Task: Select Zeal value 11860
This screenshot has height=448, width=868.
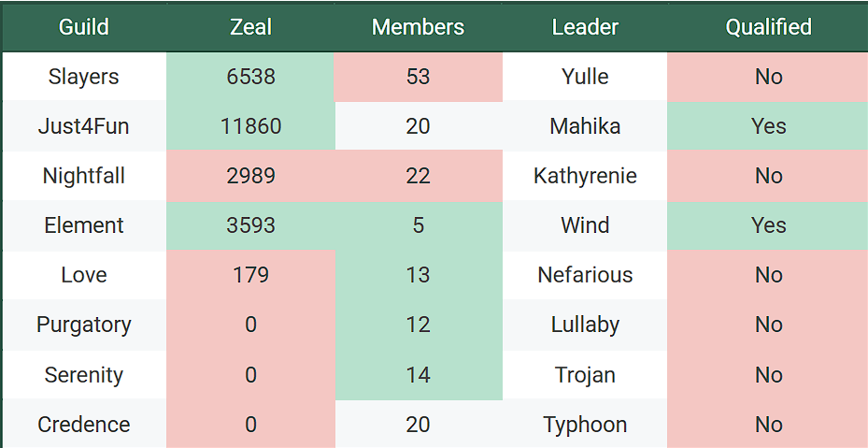Action: (x=250, y=126)
